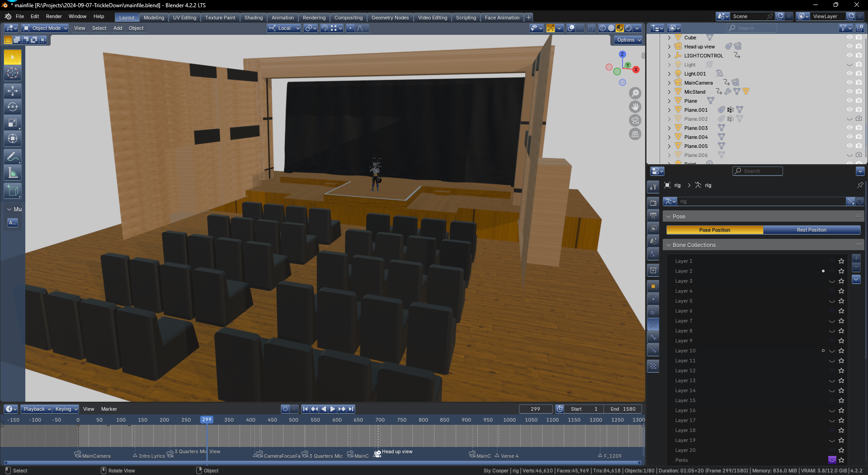Expand the LIGHTCONTROL tree item

(670, 56)
